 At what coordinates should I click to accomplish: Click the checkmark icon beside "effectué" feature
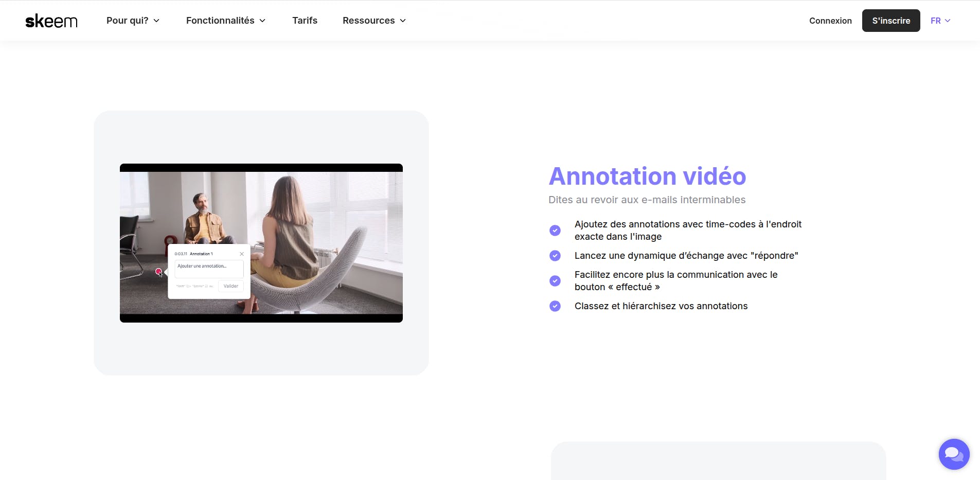point(555,281)
